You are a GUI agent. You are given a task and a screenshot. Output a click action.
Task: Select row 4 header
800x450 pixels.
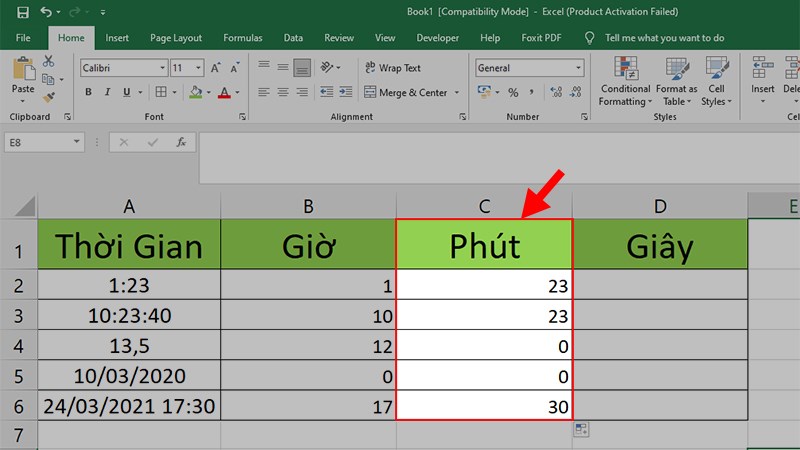(x=19, y=346)
